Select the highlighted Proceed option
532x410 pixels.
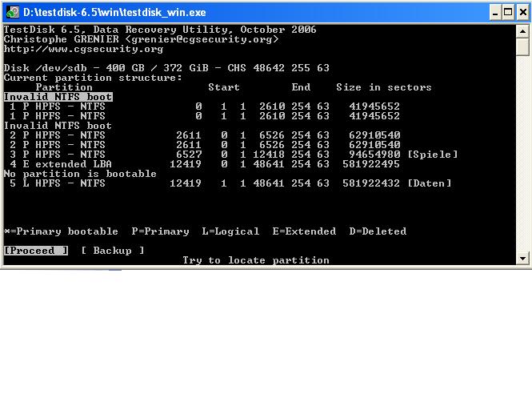coord(36,251)
